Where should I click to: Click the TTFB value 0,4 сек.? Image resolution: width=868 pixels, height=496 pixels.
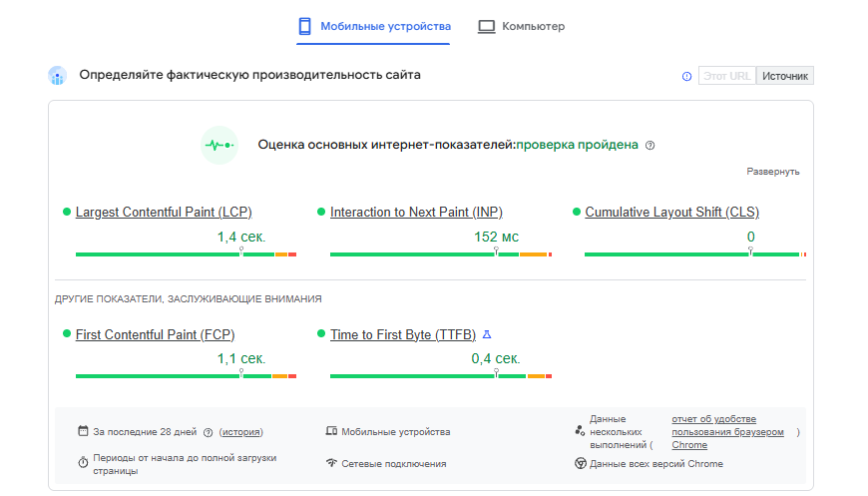point(496,358)
